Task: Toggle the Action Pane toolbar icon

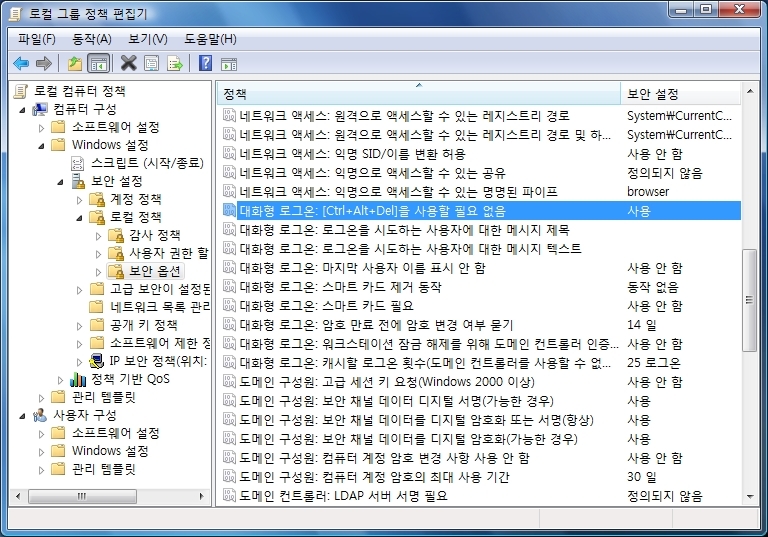Action: 229,64
